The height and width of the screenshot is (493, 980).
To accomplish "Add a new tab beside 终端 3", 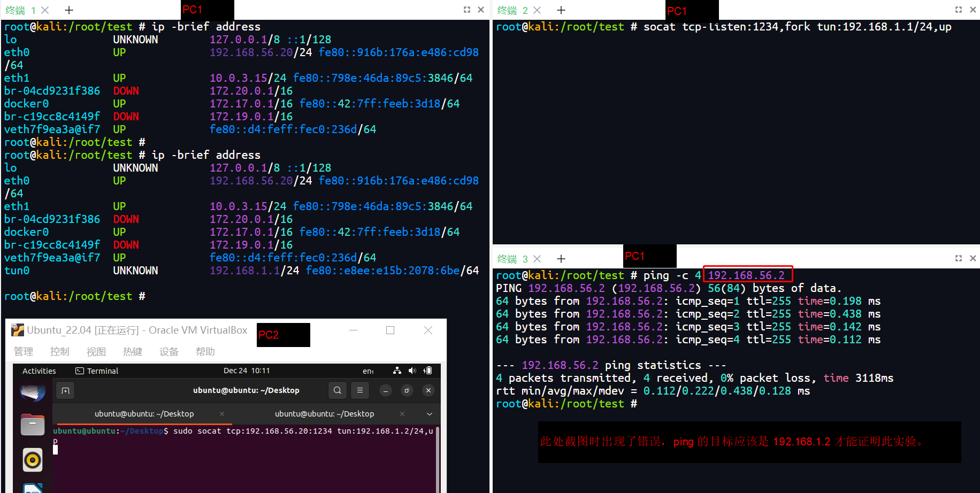I will coord(561,259).
